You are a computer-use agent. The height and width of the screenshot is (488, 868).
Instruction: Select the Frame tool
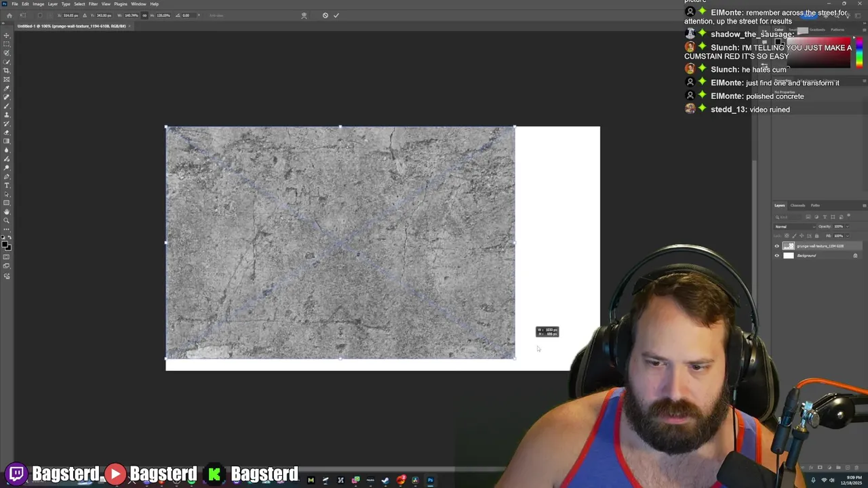(7, 79)
